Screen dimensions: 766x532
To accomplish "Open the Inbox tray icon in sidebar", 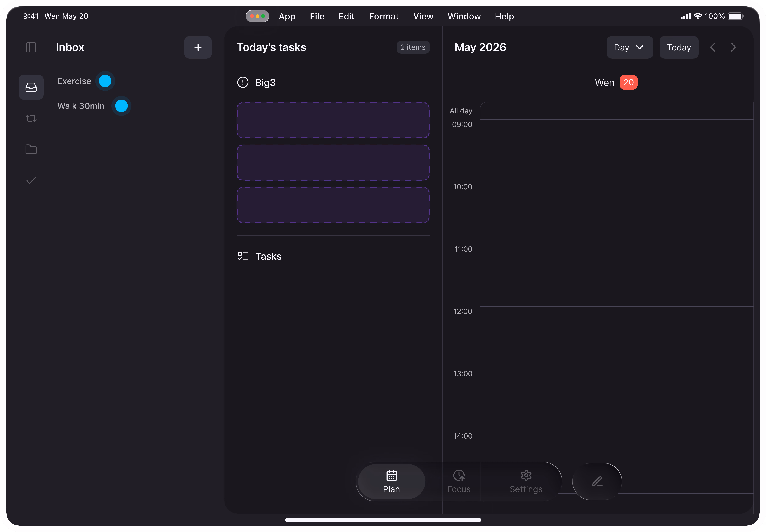I will click(x=31, y=87).
